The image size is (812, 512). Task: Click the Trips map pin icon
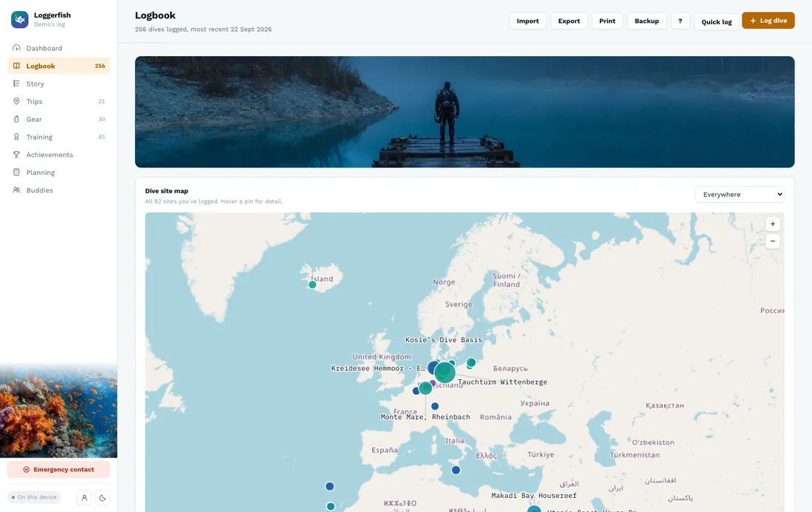point(16,102)
